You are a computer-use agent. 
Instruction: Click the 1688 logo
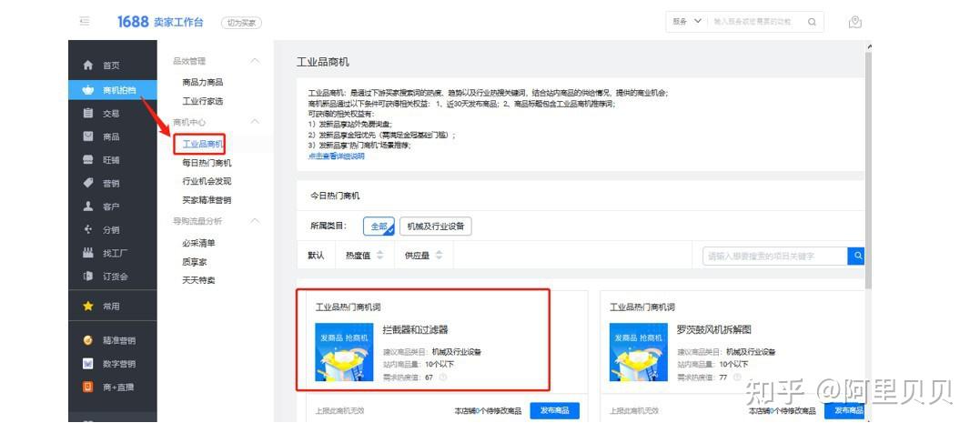(x=133, y=22)
